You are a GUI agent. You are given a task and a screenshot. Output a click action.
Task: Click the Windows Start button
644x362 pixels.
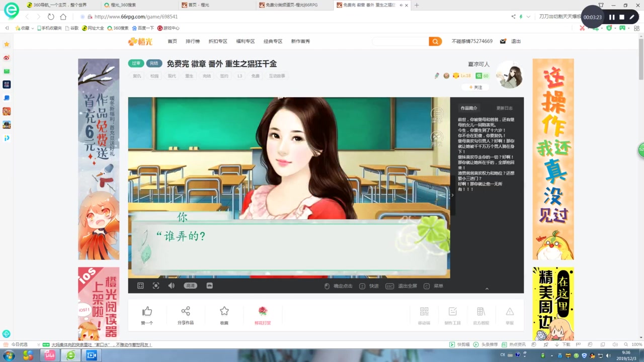click(9, 355)
